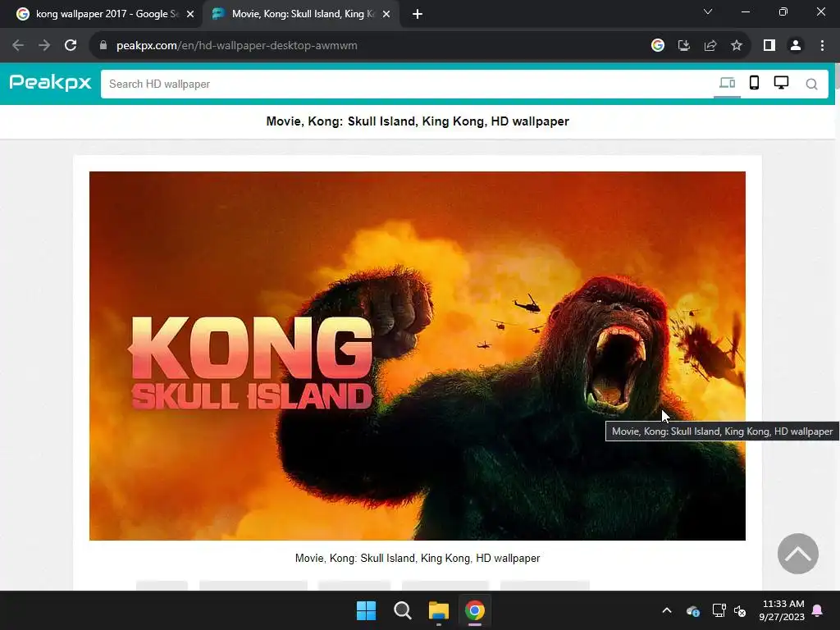
Task: Select the mobile phone wallpaper filter icon
Action: tap(755, 83)
